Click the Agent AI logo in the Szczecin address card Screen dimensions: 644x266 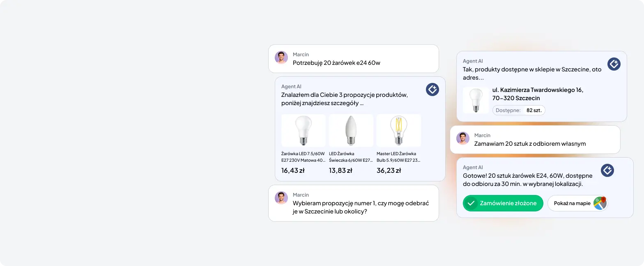[x=614, y=64]
